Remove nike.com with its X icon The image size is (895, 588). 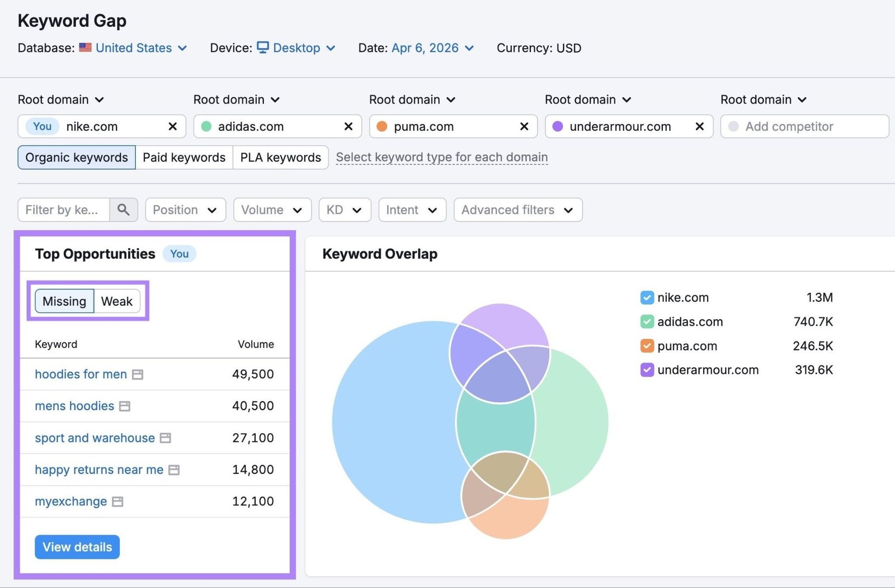[x=173, y=126]
